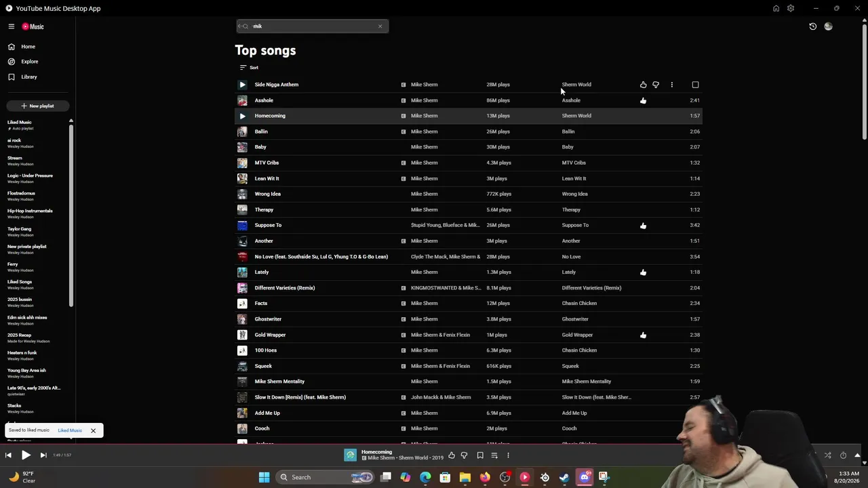868x488 pixels.
Task: Clear the search box text
Action: (x=380, y=26)
